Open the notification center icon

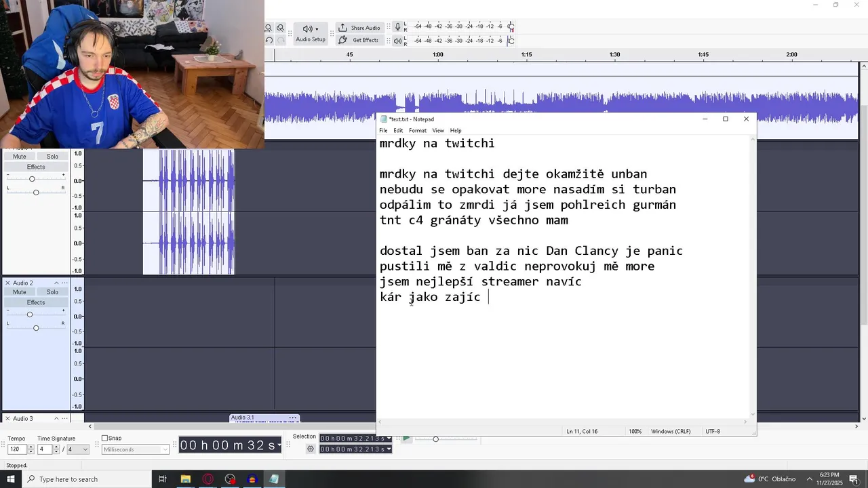point(854,479)
